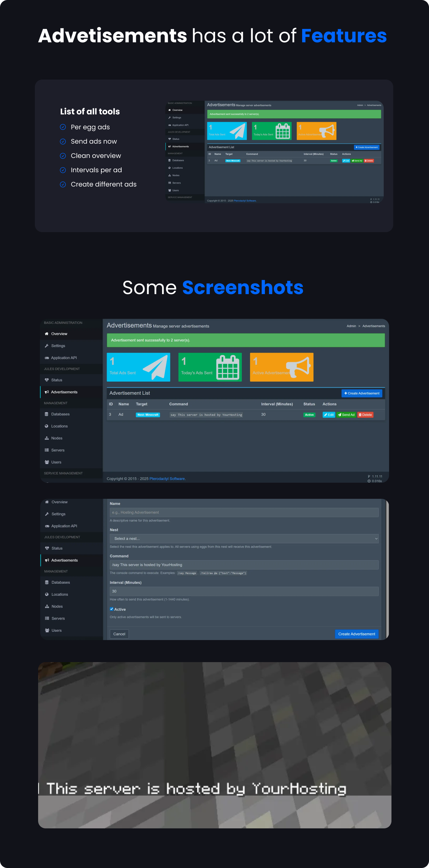The width and height of the screenshot is (429, 868).
Task: Click the Name input field
Action: 244,512
